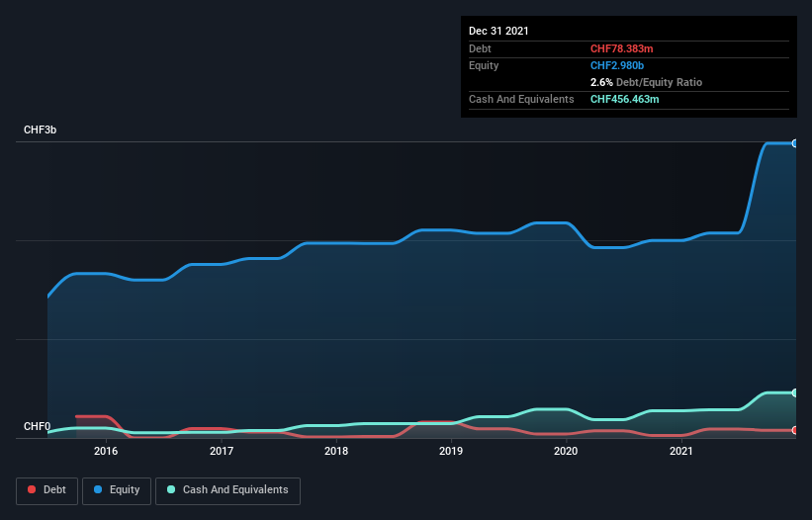Click the teal Cash legend dot
Image resolution: width=812 pixels, height=520 pixels.
[x=171, y=489]
